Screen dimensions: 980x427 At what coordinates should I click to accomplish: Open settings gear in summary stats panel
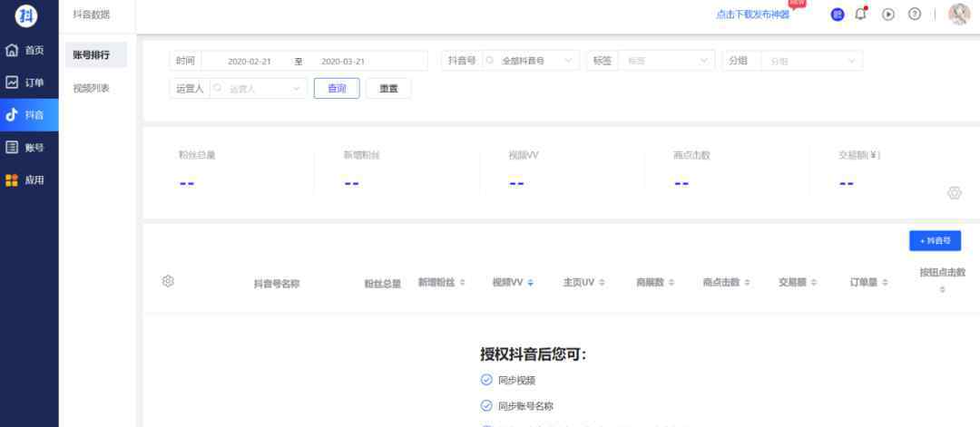click(954, 193)
